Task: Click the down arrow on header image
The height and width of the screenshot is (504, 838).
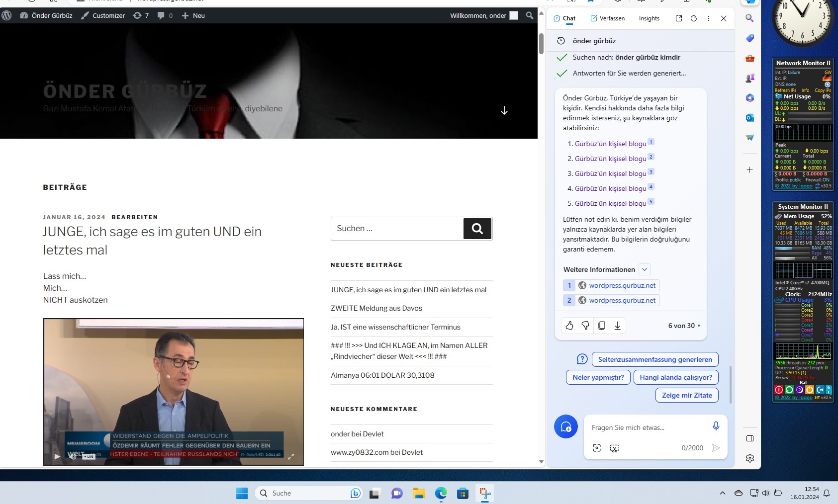Action: [x=504, y=110]
